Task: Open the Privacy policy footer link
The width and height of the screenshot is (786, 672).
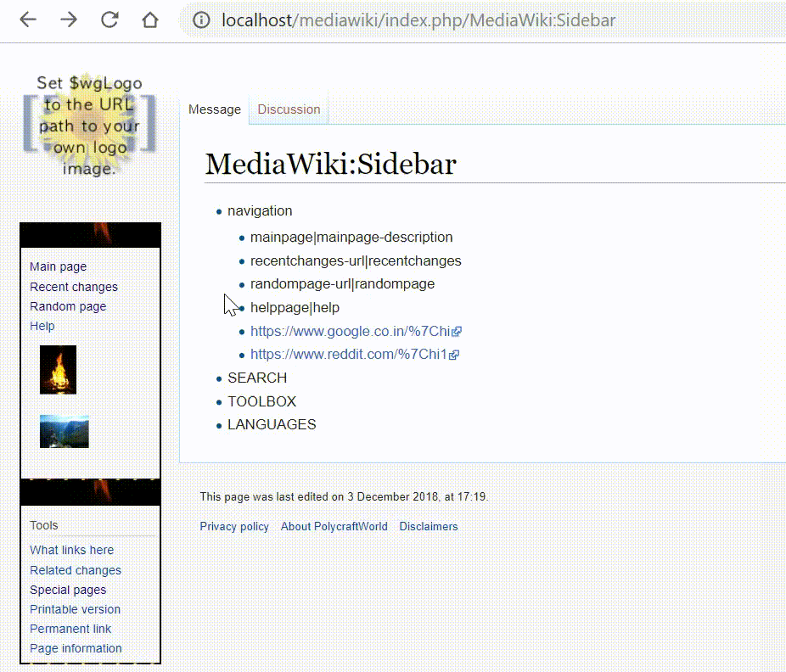Action: (x=234, y=527)
